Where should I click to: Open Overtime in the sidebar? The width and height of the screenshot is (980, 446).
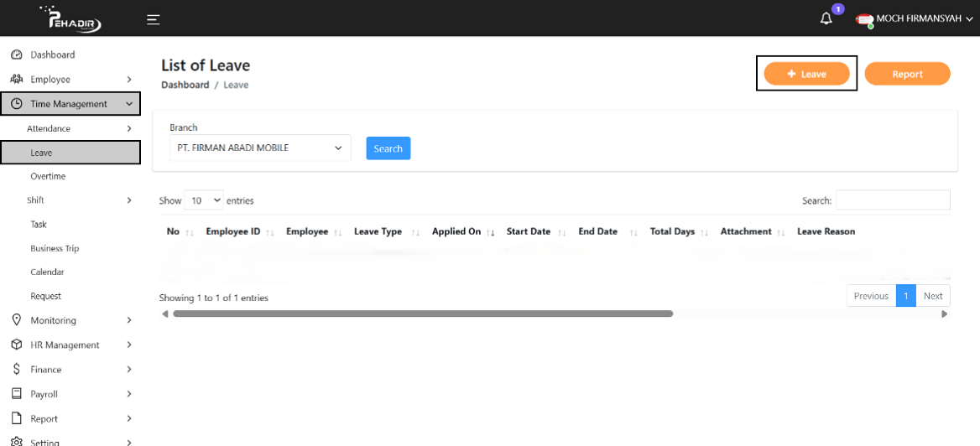click(x=48, y=176)
